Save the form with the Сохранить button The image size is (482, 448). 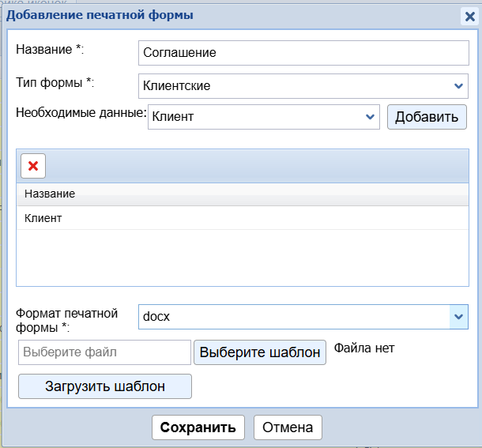pos(198,427)
